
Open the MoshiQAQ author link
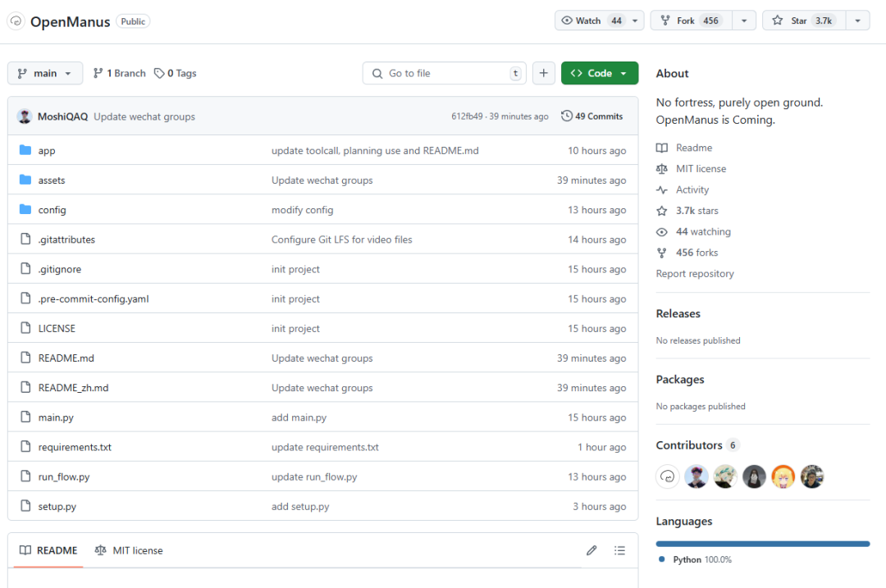click(62, 116)
